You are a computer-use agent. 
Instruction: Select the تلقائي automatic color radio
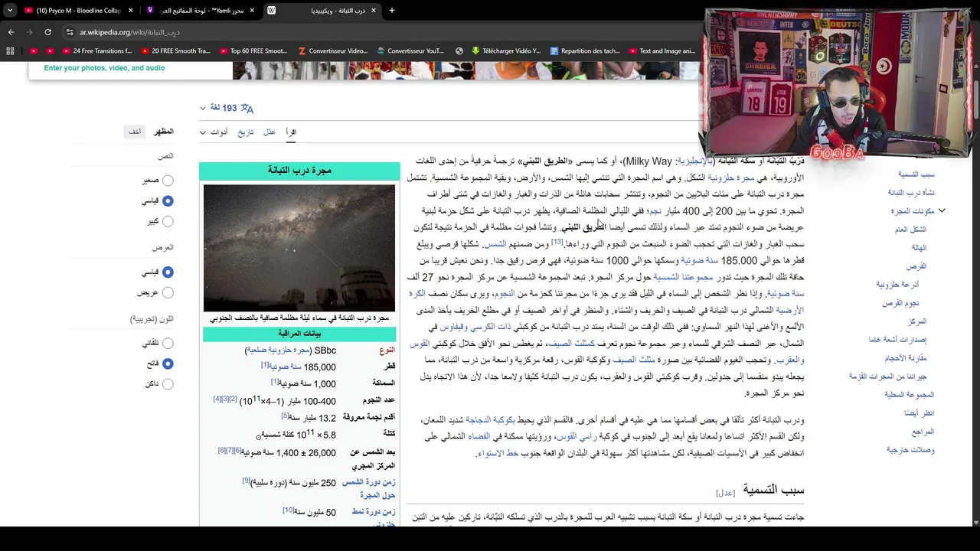pos(168,344)
